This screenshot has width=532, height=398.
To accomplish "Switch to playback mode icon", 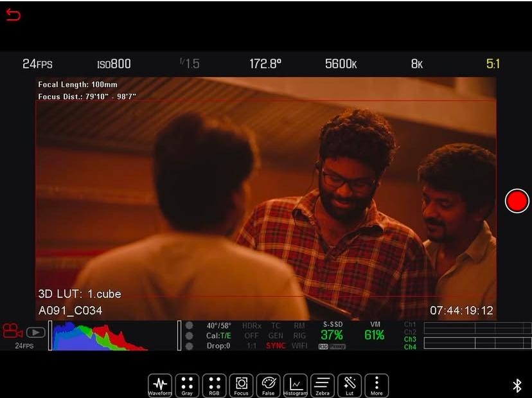I will click(35, 332).
